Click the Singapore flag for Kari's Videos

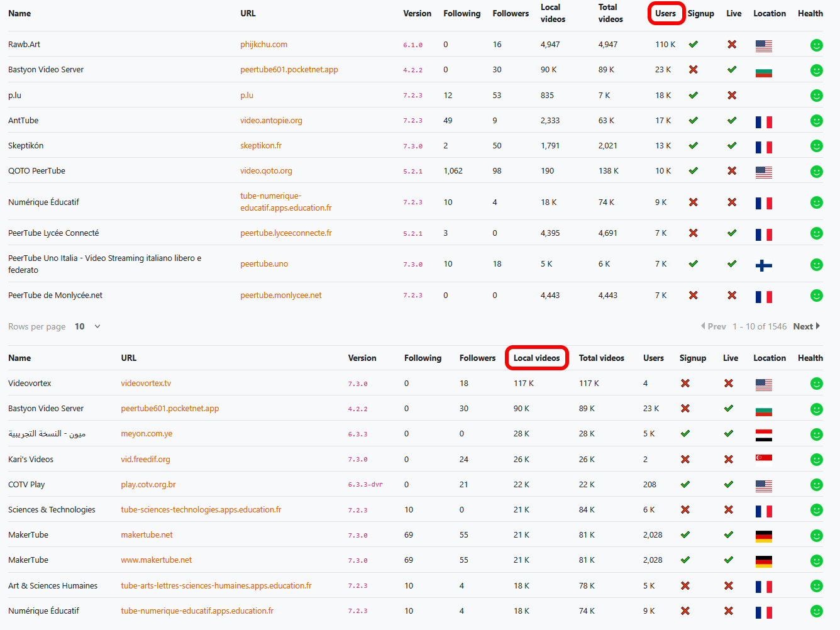763,458
